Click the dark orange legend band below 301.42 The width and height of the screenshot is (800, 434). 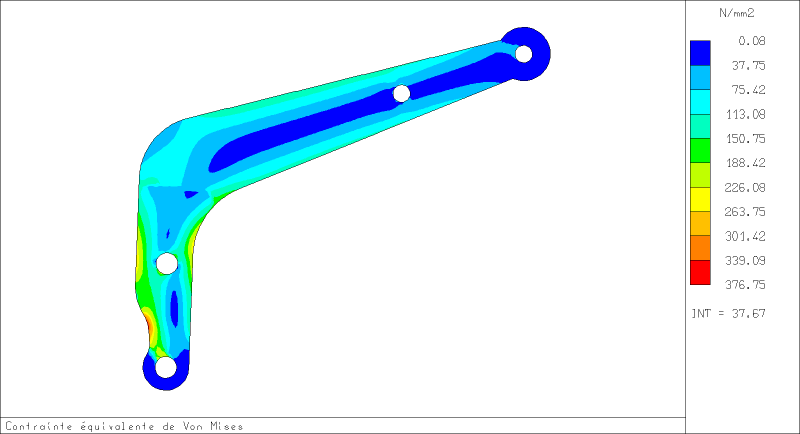click(700, 248)
